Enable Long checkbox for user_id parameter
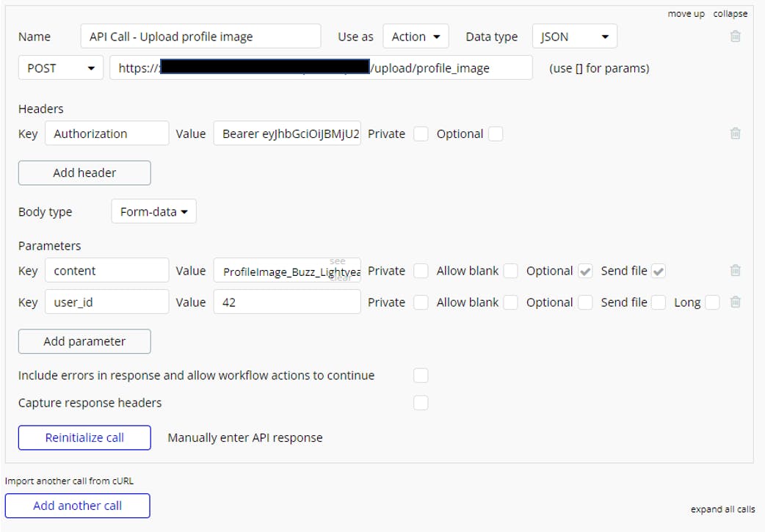765x532 pixels. point(711,302)
